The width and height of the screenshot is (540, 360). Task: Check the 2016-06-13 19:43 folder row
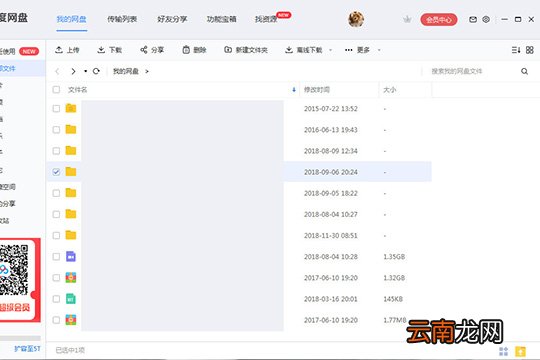56,130
